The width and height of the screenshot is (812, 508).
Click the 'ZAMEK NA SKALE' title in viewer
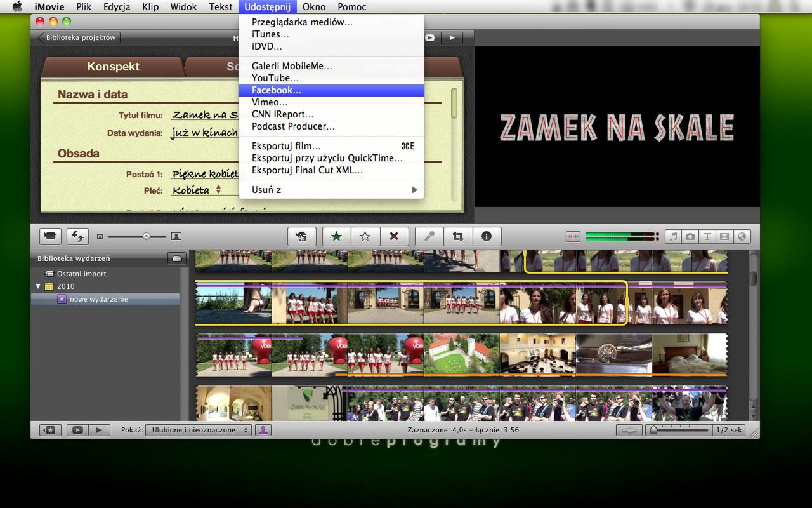617,128
